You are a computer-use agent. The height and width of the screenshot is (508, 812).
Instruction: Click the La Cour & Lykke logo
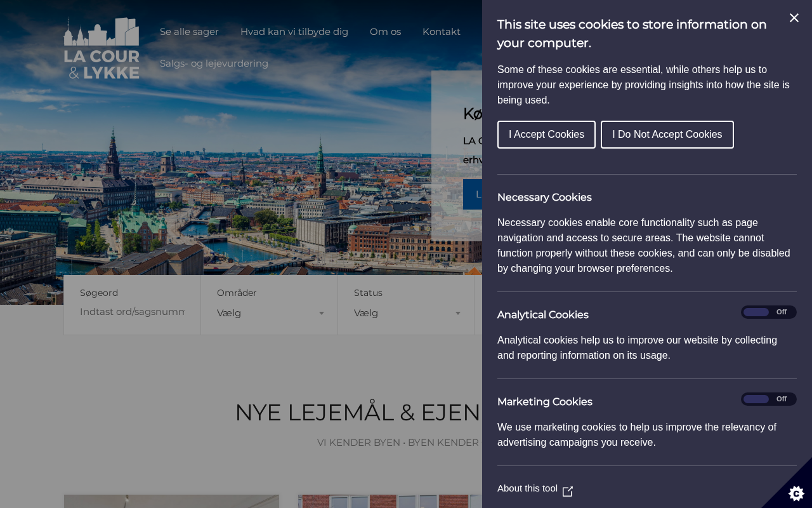point(101,48)
